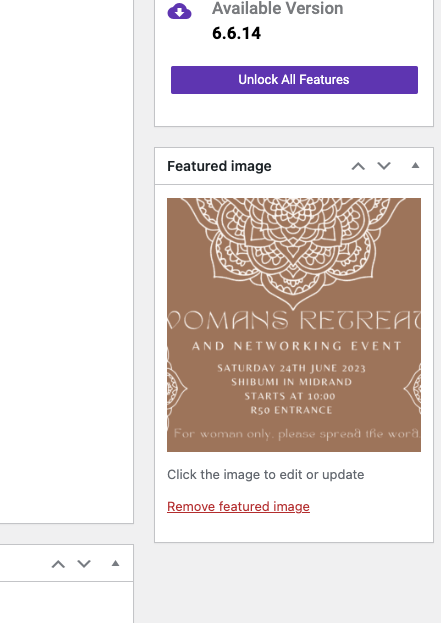The height and width of the screenshot is (623, 441).
Task: Click the Womans Retreat title in the image
Action: pos(294,320)
